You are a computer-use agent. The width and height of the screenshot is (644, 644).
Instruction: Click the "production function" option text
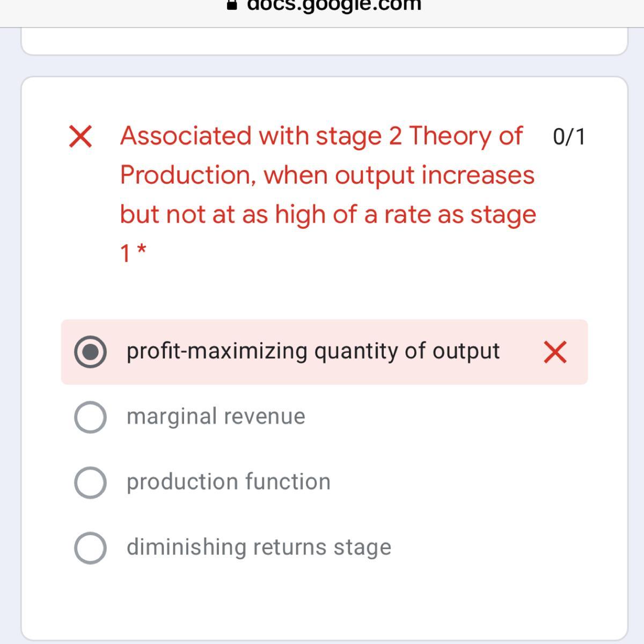point(229,482)
